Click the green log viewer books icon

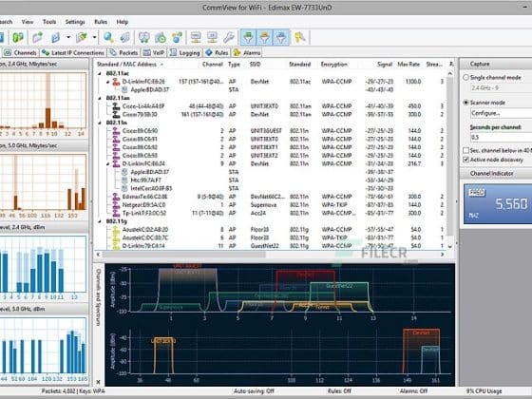pyautogui.click(x=18, y=37)
